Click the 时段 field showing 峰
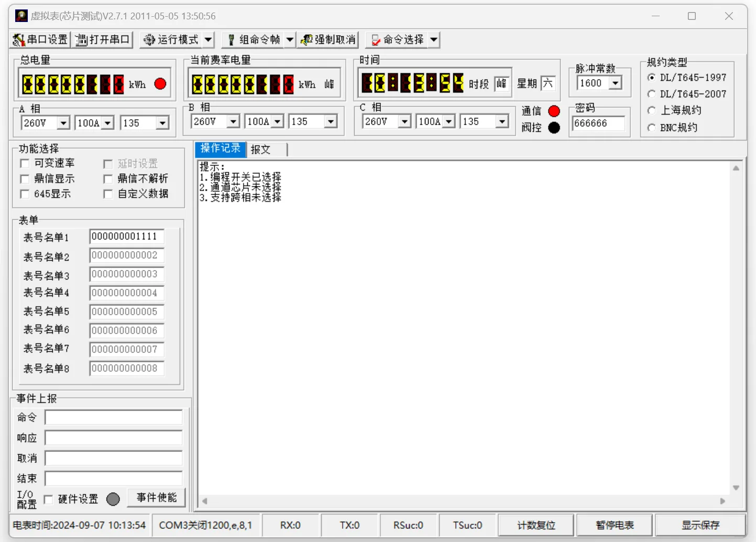This screenshot has height=542, width=756. click(x=502, y=84)
